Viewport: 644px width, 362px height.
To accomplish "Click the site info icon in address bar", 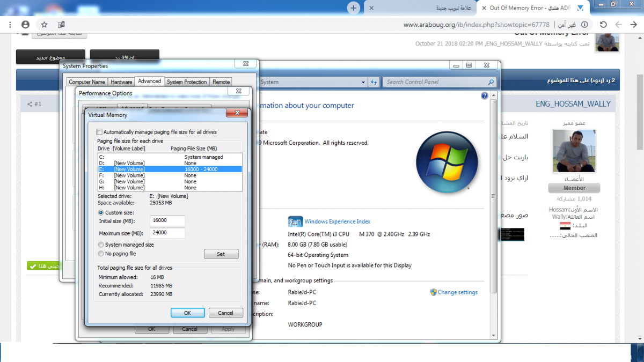I will pyautogui.click(x=584, y=25).
